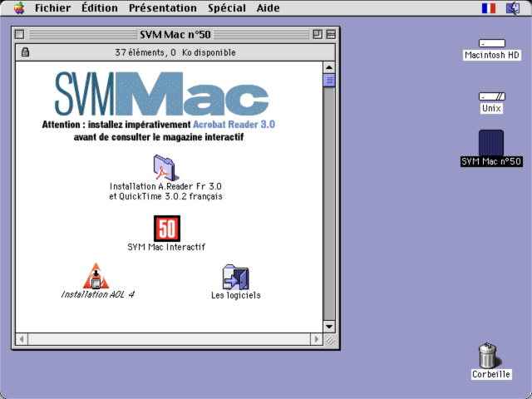Click the 'Unix' desktop label

tap(491, 108)
